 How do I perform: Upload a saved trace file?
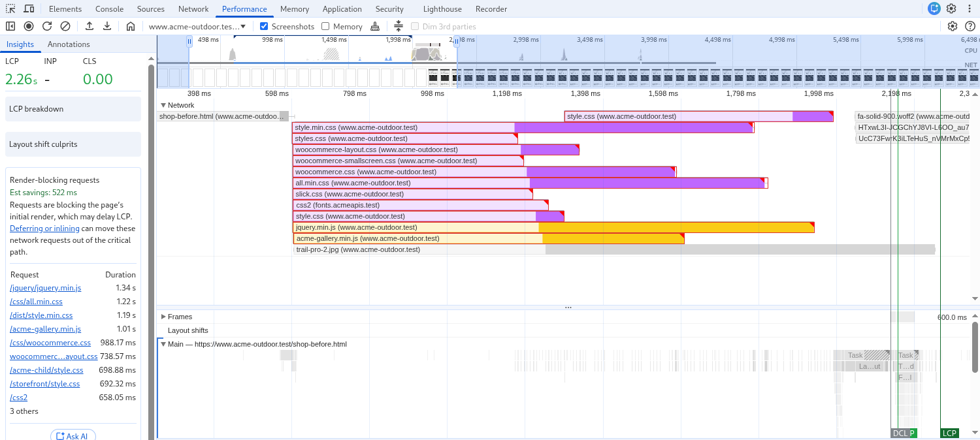pos(90,26)
